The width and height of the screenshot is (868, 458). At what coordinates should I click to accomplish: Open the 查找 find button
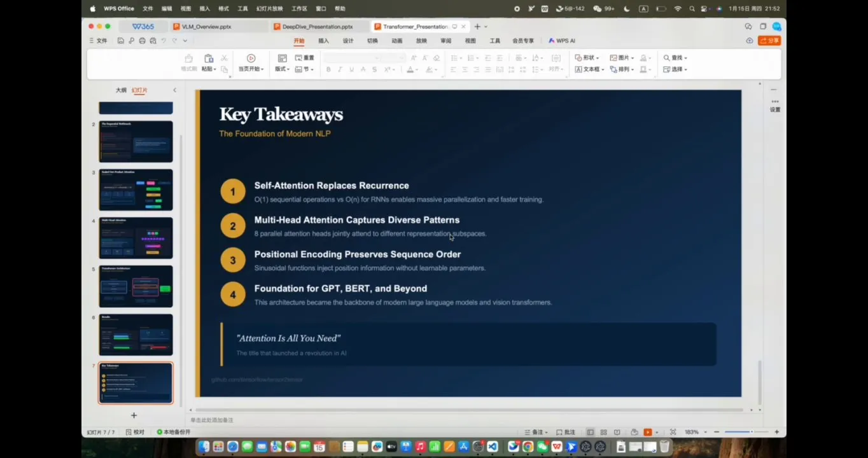(675, 58)
